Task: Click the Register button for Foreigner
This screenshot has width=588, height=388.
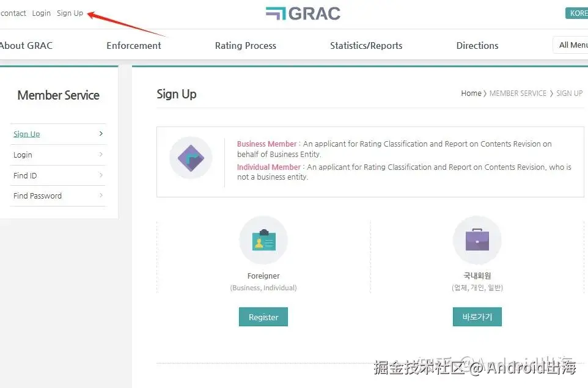Action: click(x=263, y=317)
